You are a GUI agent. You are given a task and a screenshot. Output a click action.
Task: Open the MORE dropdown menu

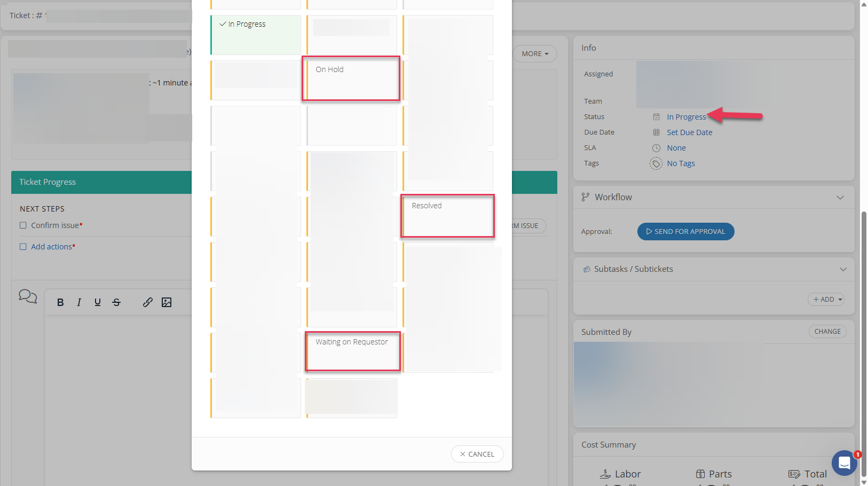click(535, 54)
